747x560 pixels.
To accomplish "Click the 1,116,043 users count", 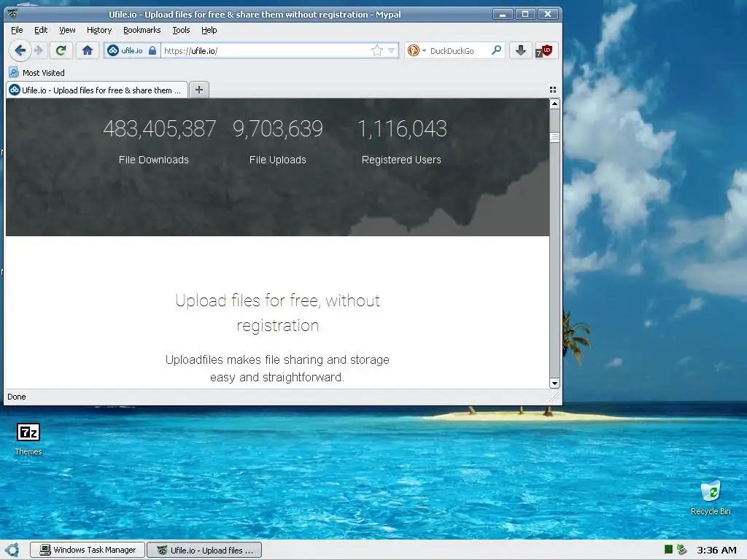I will pyautogui.click(x=402, y=128).
